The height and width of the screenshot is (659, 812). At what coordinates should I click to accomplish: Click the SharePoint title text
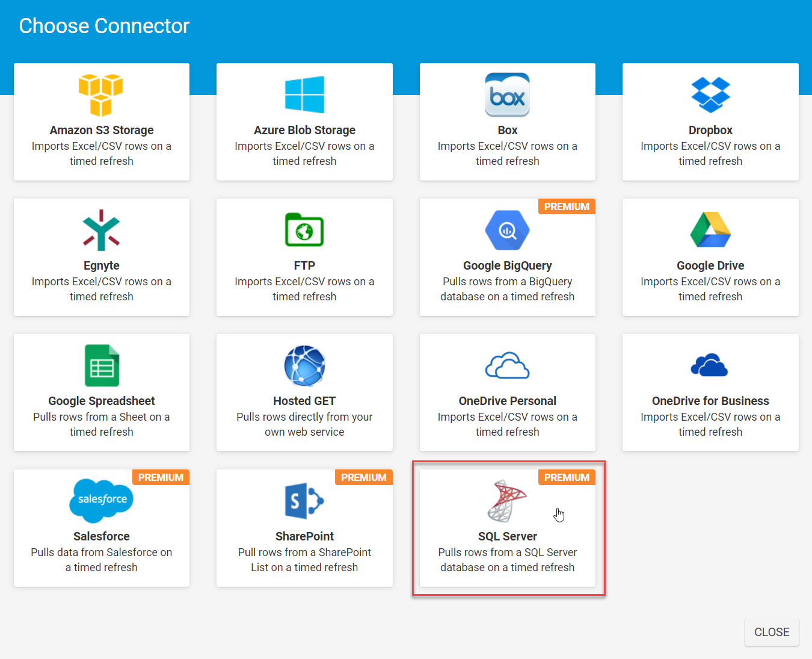pyautogui.click(x=304, y=536)
